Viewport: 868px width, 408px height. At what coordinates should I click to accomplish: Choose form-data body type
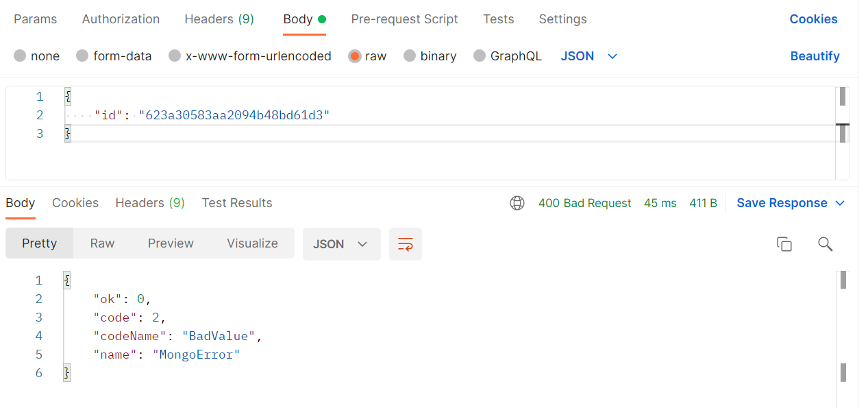click(x=83, y=56)
